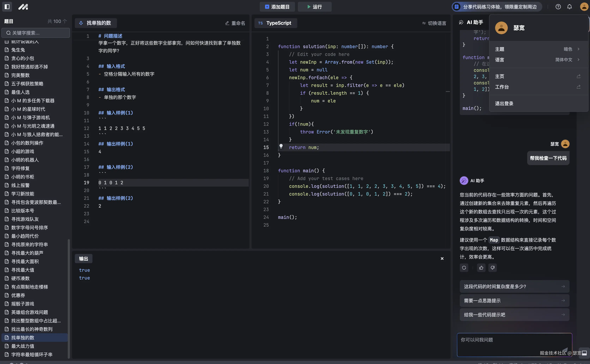Click the AI assistant purple avatar icon
590x364 pixels.
pyautogui.click(x=464, y=181)
